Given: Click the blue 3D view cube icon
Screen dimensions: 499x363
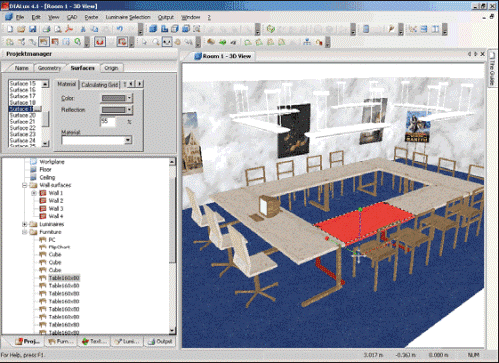Looking at the screenshot, I should pyautogui.click(x=153, y=29).
